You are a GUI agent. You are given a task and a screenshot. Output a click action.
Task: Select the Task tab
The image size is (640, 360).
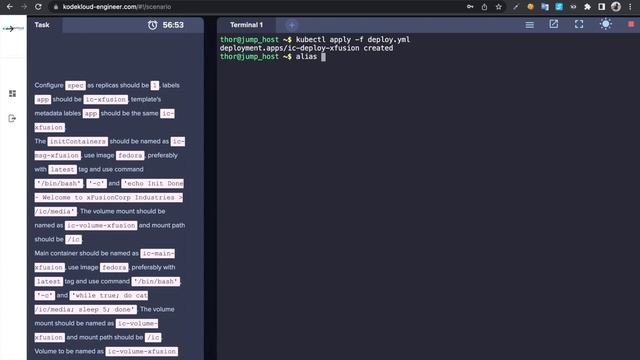pyautogui.click(x=42, y=25)
